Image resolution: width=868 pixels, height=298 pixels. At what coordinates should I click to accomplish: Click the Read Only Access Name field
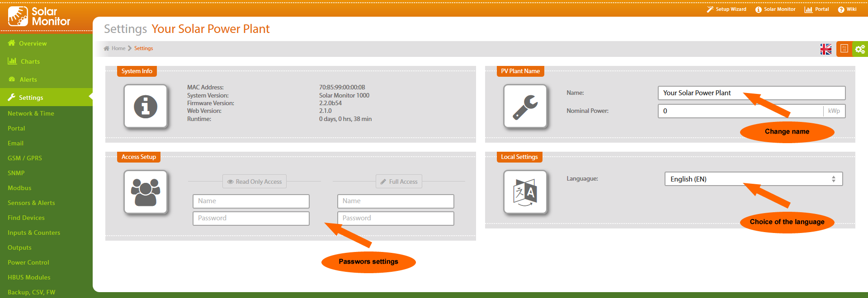tap(251, 201)
